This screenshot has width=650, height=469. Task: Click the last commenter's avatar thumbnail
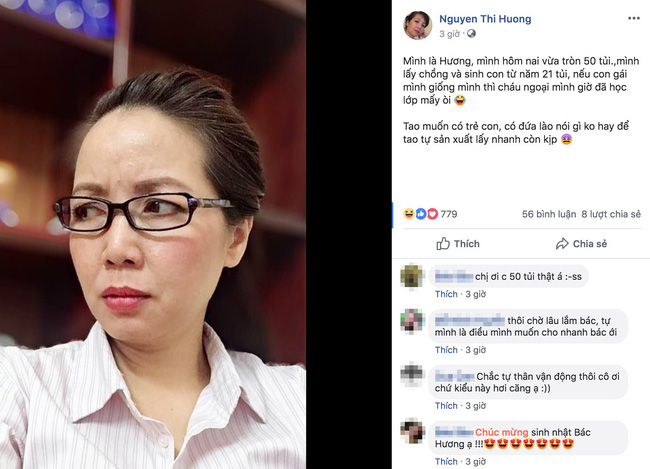pyautogui.click(x=412, y=431)
